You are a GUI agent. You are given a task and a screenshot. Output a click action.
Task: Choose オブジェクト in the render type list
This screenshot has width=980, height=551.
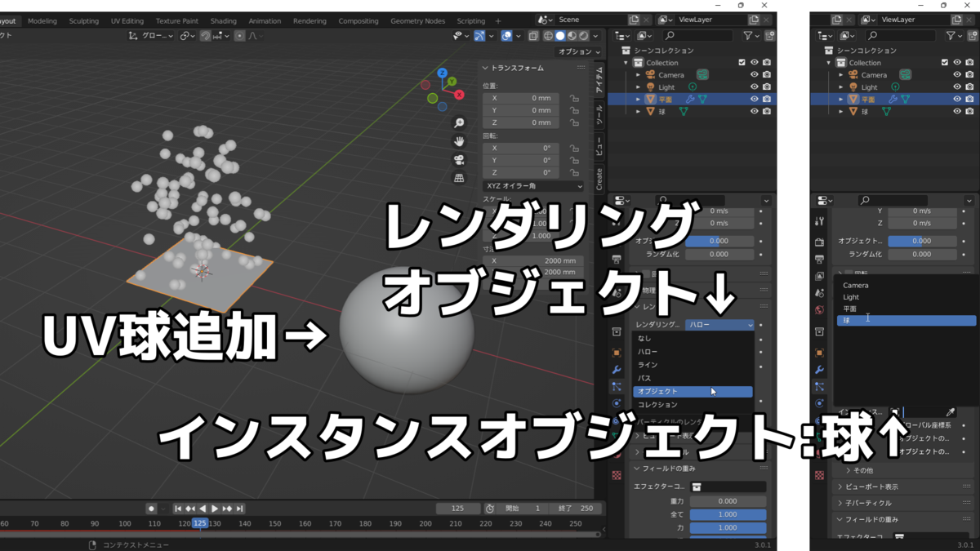pyautogui.click(x=693, y=392)
